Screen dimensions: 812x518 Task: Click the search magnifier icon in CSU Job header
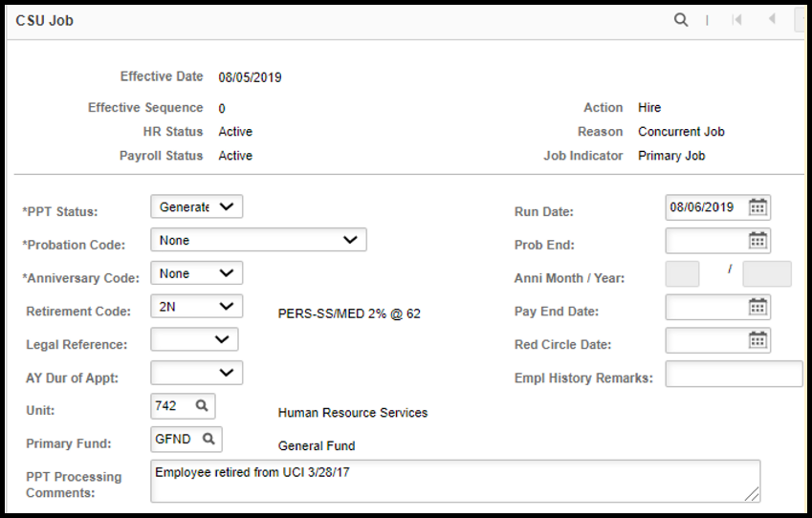681,20
